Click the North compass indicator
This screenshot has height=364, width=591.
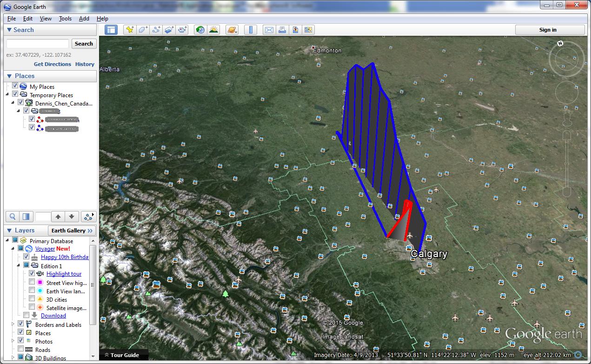[560, 43]
